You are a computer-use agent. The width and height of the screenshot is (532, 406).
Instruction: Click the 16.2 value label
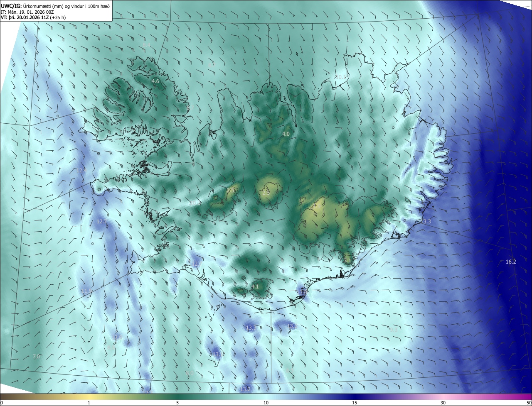[x=511, y=262]
